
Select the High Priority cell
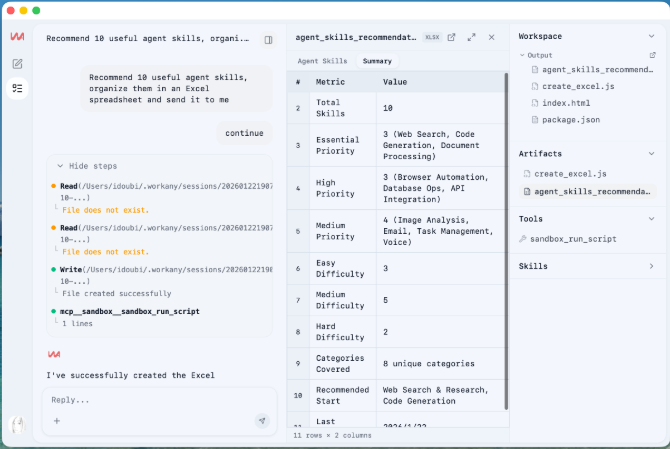[343, 188]
